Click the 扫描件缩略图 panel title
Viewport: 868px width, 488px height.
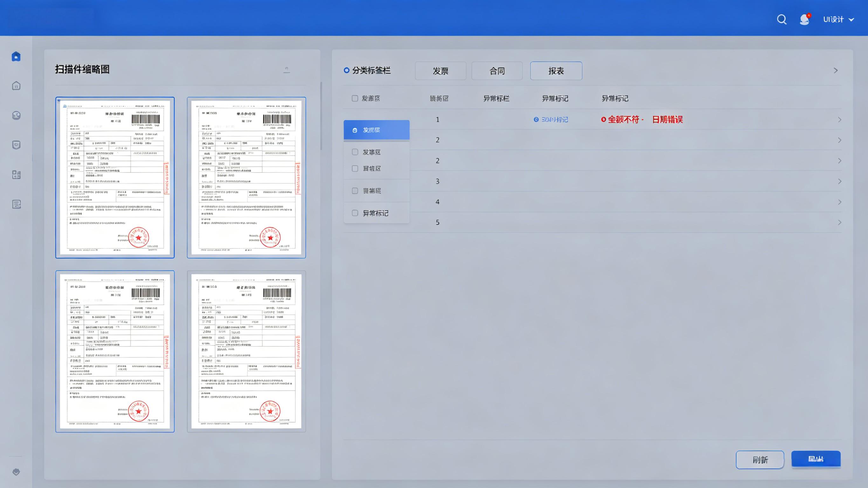[82, 69]
